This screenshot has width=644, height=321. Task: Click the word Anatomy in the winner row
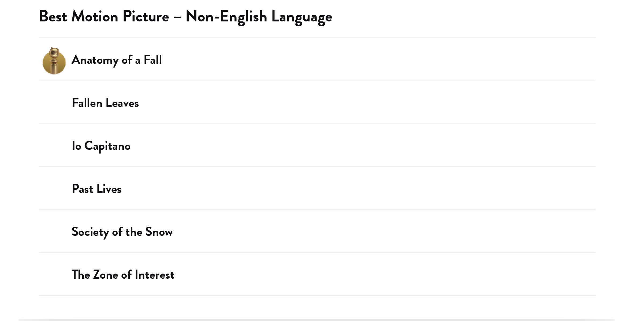coord(95,60)
